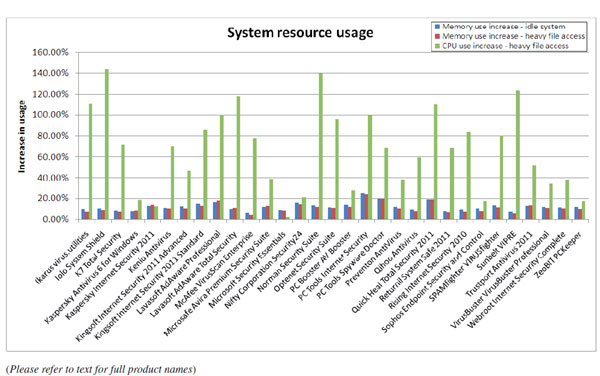Image resolution: width=600 pixels, height=376 pixels.
Task: Select "Kingsoft Internet Security 2011 Standard" label
Action: click(150, 284)
